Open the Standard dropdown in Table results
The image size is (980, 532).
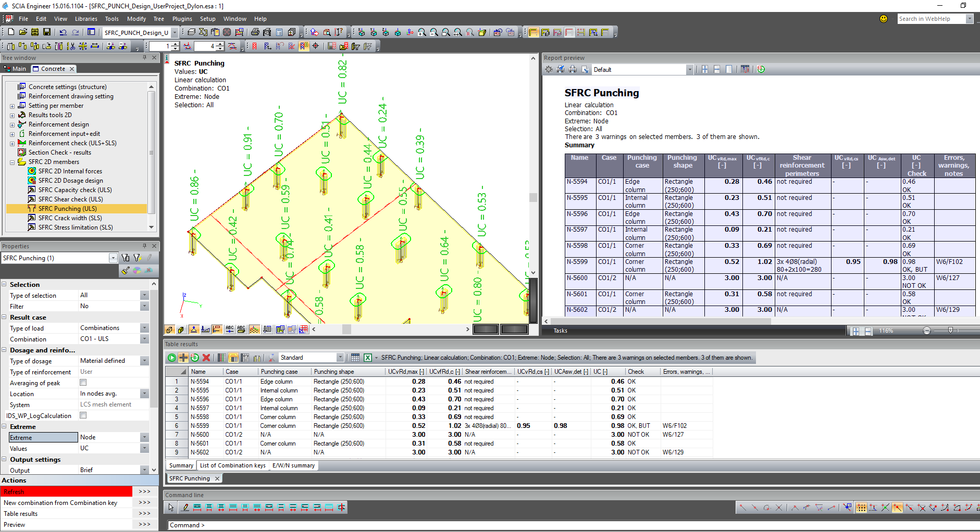[x=340, y=358]
